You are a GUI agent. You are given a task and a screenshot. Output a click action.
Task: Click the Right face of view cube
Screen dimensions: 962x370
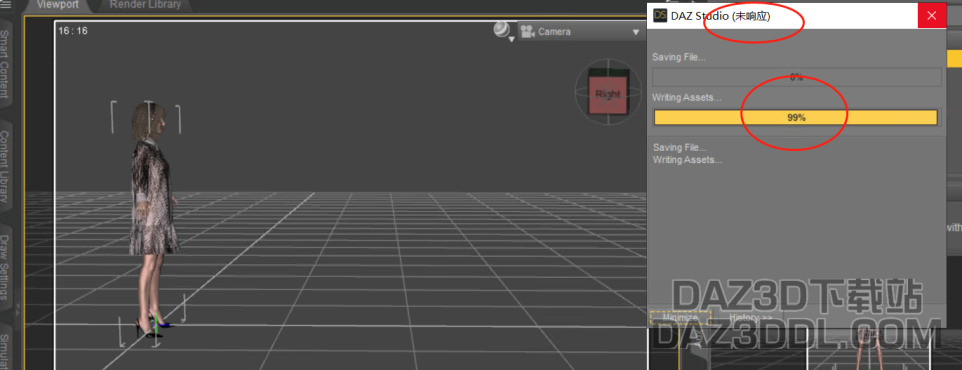[607, 94]
